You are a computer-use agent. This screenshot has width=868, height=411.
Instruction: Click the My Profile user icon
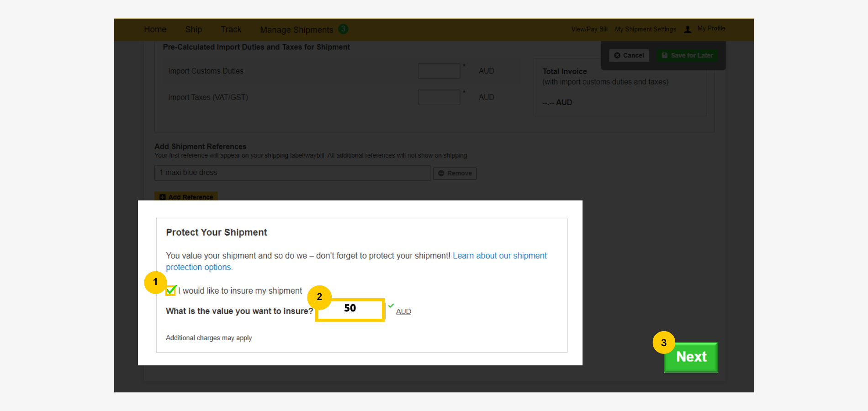coord(688,29)
